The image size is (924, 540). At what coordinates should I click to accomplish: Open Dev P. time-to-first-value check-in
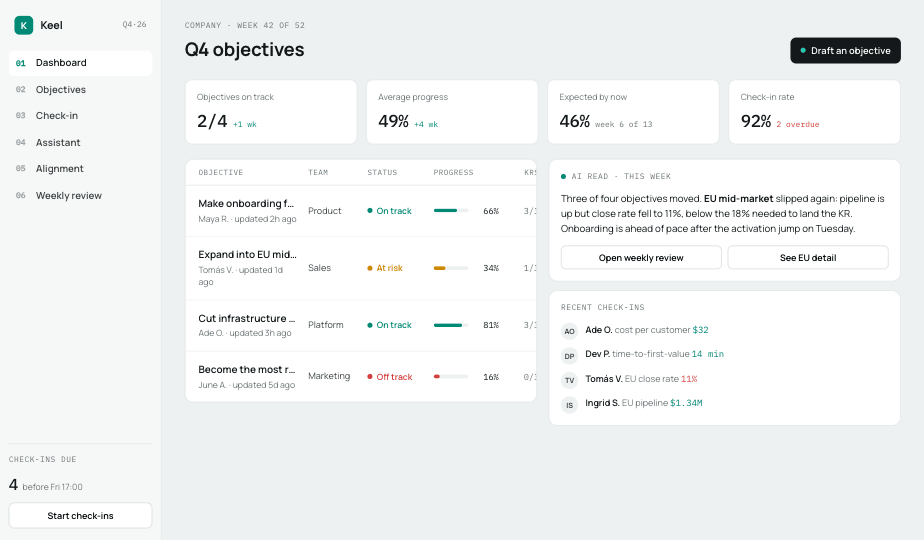click(654, 354)
